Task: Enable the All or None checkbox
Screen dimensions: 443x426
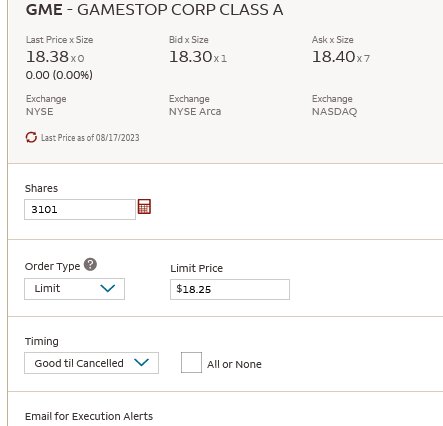Action: tap(191, 362)
